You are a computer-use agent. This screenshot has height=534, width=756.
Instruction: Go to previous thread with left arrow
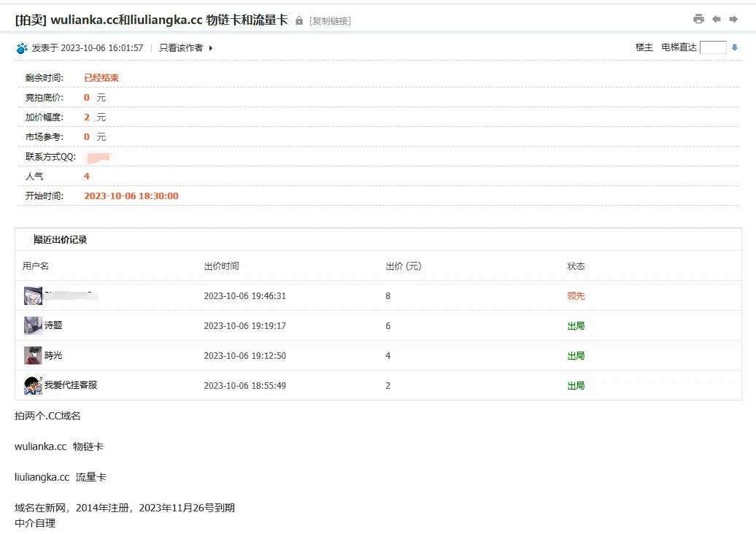[x=717, y=19]
